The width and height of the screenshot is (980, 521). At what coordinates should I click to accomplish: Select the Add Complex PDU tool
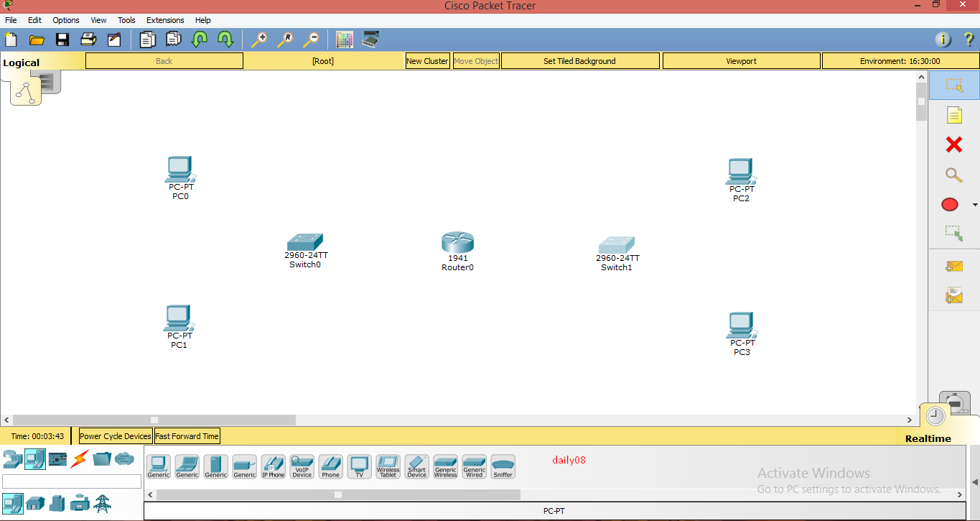953,295
